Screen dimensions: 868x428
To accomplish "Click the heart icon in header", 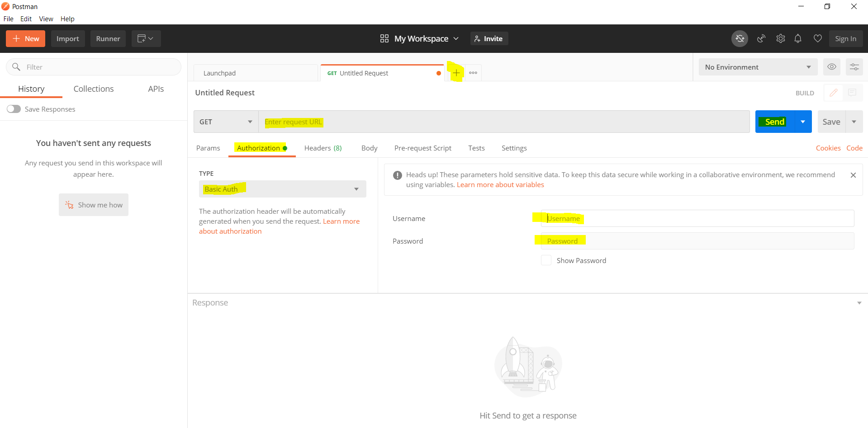I will (x=817, y=39).
